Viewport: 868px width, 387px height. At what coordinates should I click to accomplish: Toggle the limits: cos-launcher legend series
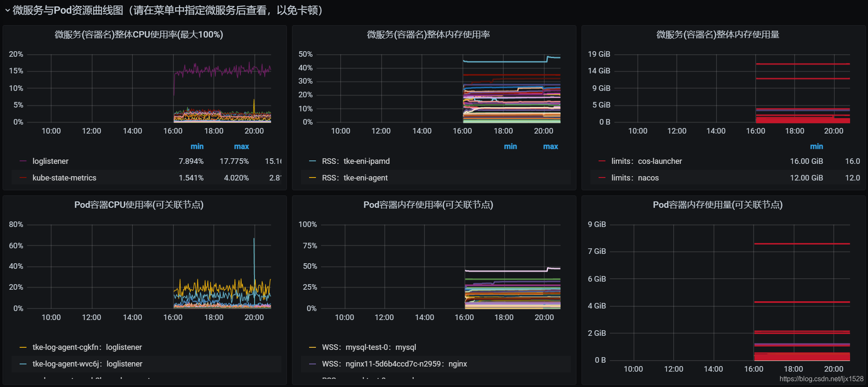pyautogui.click(x=646, y=161)
